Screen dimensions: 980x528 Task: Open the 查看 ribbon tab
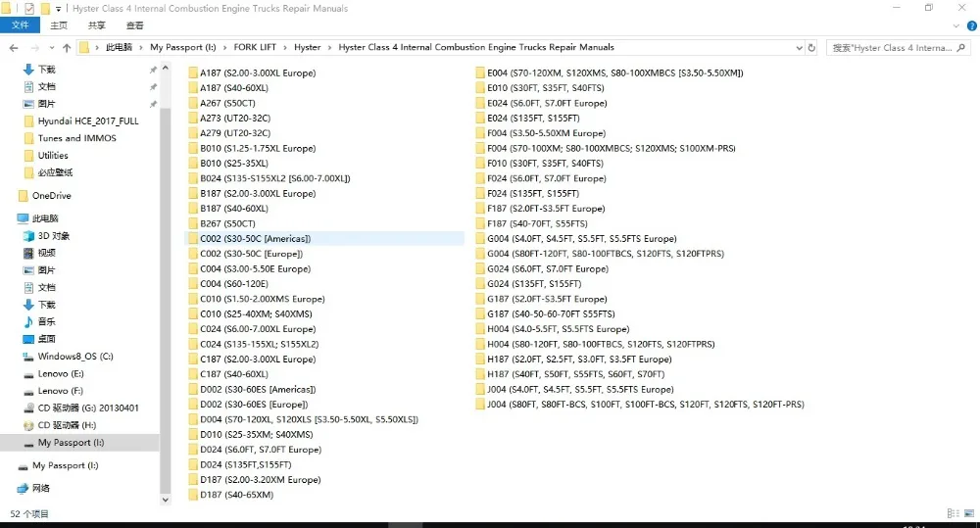click(134, 25)
